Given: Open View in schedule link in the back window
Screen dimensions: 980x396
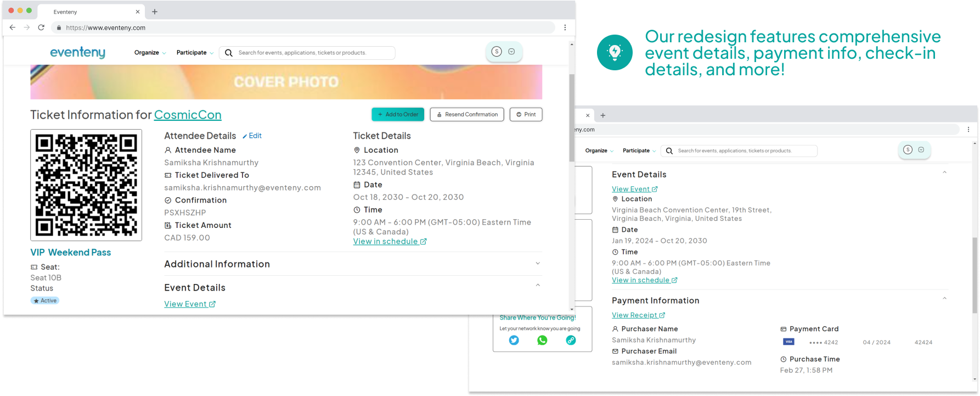Looking at the screenshot, I should pyautogui.click(x=645, y=280).
